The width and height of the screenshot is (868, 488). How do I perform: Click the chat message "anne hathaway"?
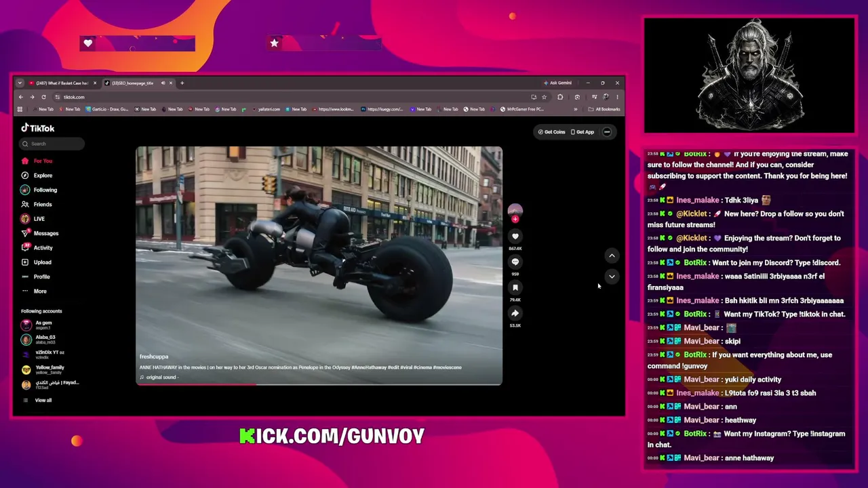(x=749, y=458)
